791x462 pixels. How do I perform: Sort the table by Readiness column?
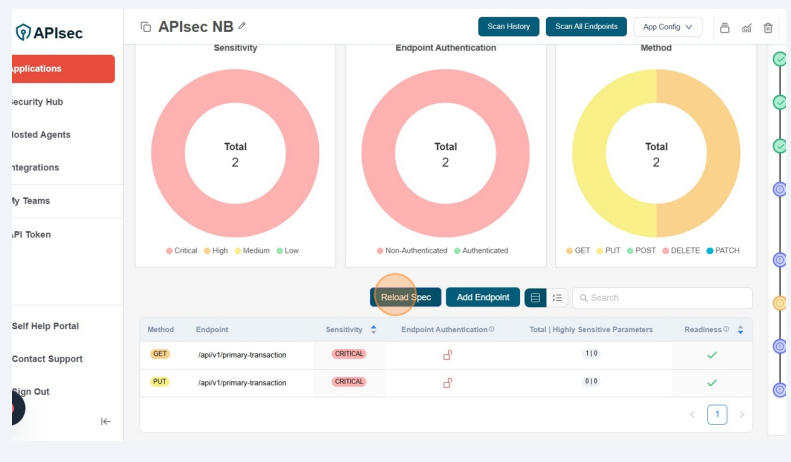click(x=740, y=329)
